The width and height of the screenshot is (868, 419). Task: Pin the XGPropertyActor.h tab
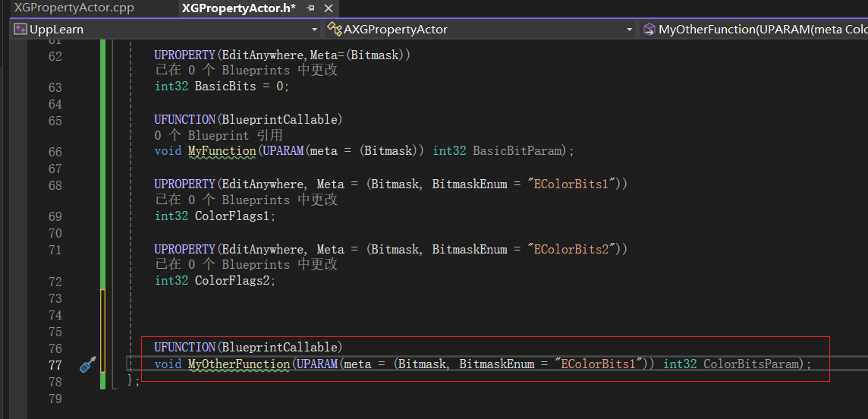coord(310,8)
